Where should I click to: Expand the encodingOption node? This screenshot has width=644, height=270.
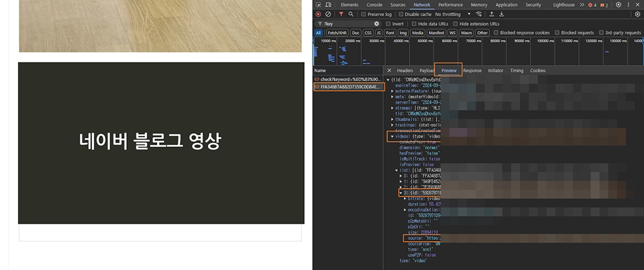coord(405,209)
